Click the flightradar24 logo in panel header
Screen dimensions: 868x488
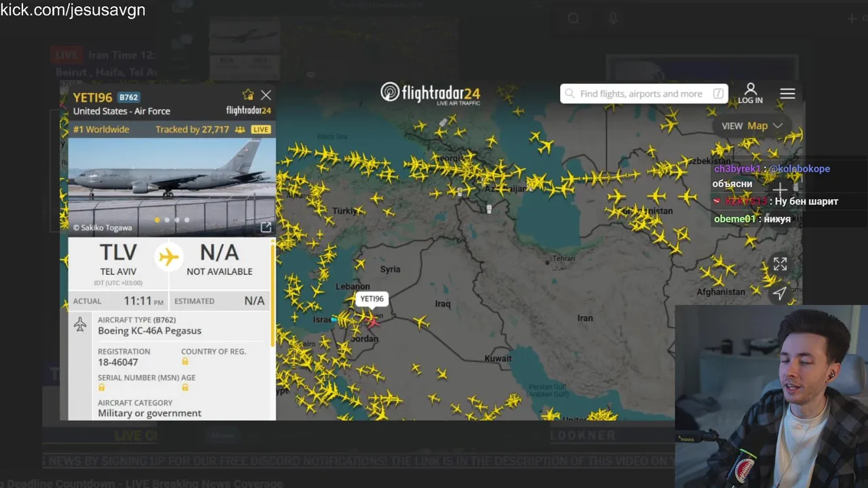coord(248,110)
